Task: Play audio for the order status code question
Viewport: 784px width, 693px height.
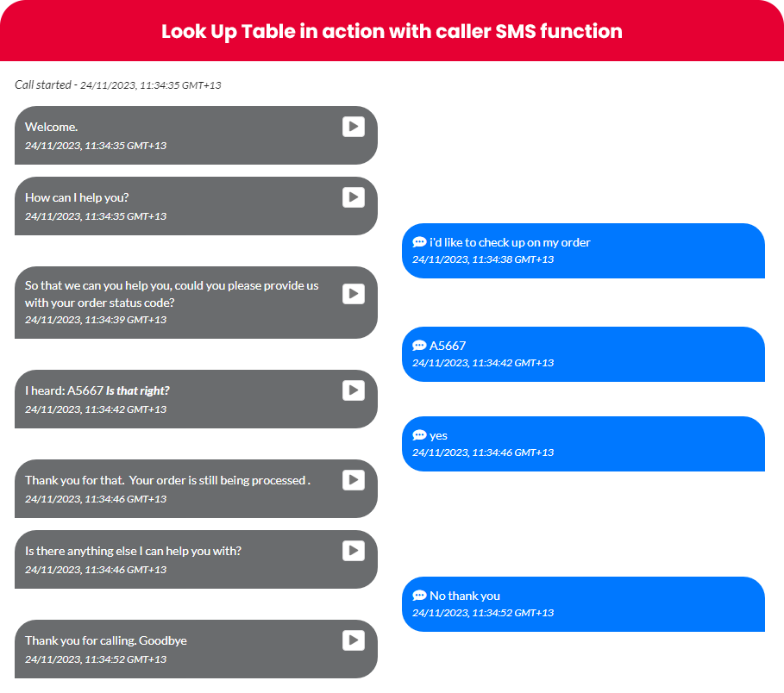Action: click(x=354, y=293)
